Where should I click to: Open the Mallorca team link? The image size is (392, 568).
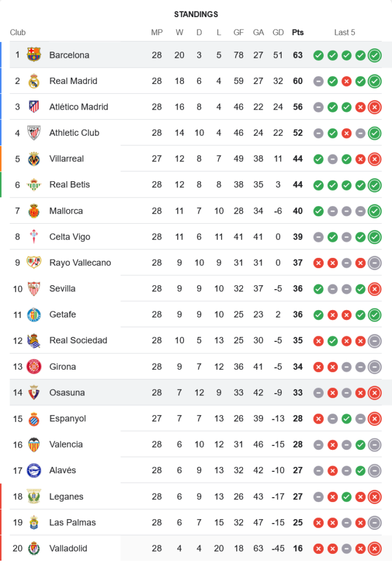click(x=66, y=211)
